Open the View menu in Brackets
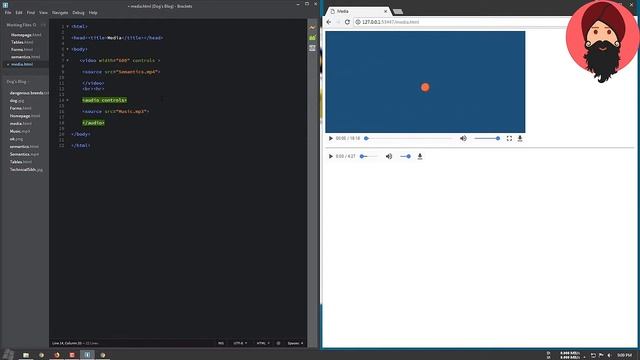The height and width of the screenshot is (360, 640). (43, 13)
